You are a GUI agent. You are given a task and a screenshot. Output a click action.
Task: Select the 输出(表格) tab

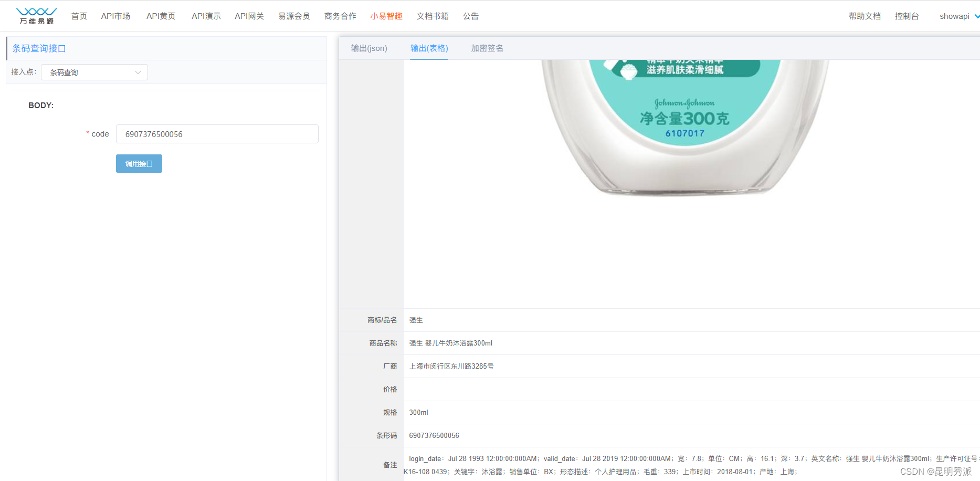click(x=429, y=48)
